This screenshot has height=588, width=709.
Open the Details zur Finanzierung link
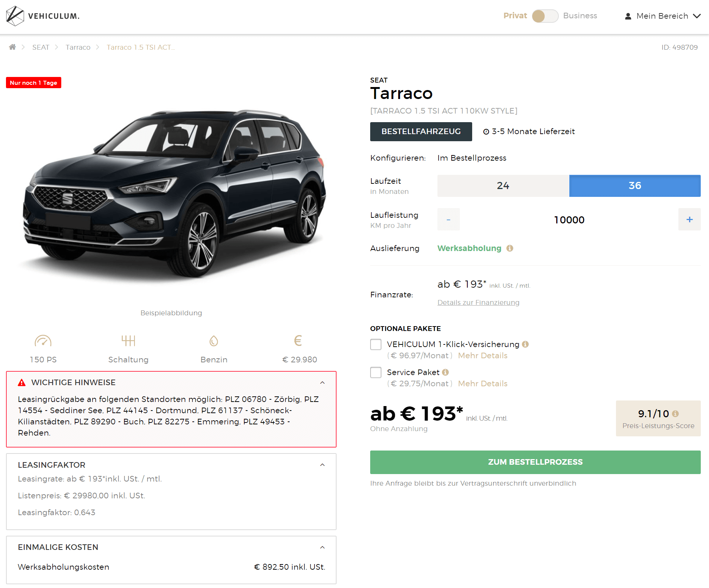pyautogui.click(x=479, y=303)
